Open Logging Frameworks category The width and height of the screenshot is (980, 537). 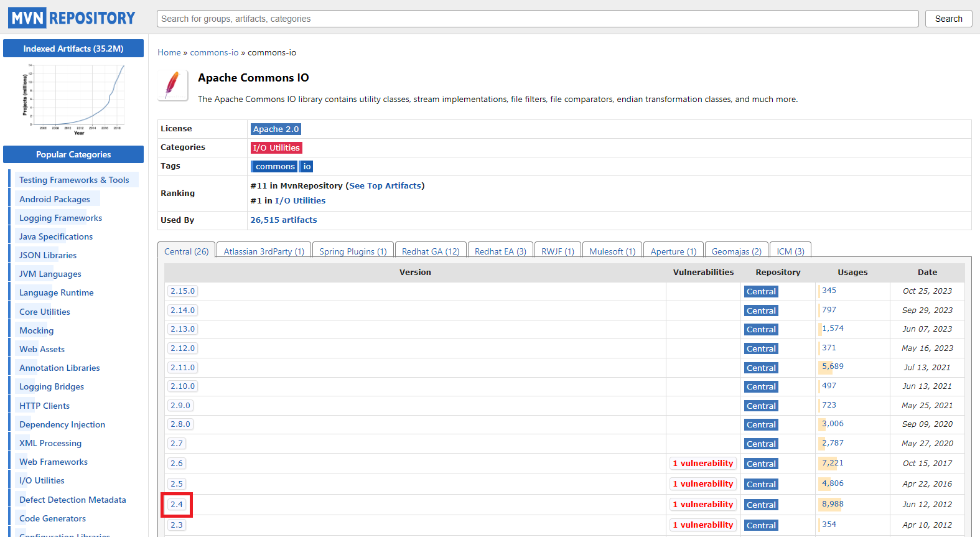coord(60,218)
